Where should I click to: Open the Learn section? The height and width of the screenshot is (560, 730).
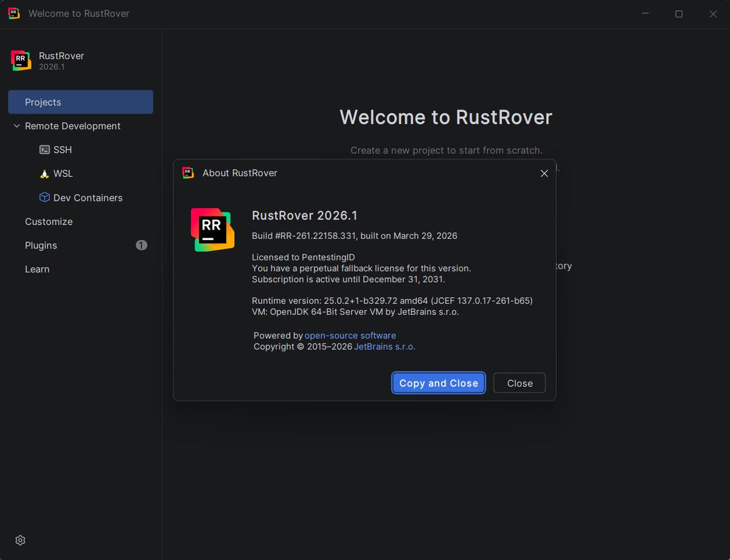[x=37, y=269]
